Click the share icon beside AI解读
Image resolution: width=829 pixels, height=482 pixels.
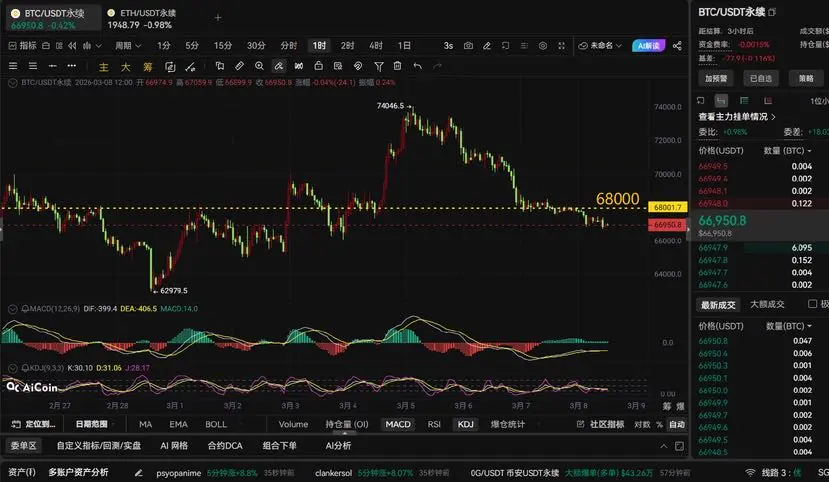677,46
